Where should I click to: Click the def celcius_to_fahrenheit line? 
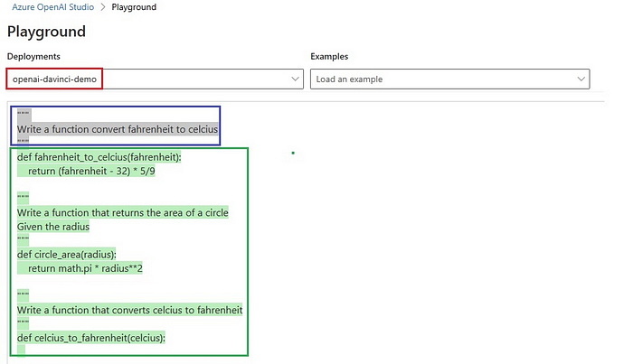[x=91, y=338]
